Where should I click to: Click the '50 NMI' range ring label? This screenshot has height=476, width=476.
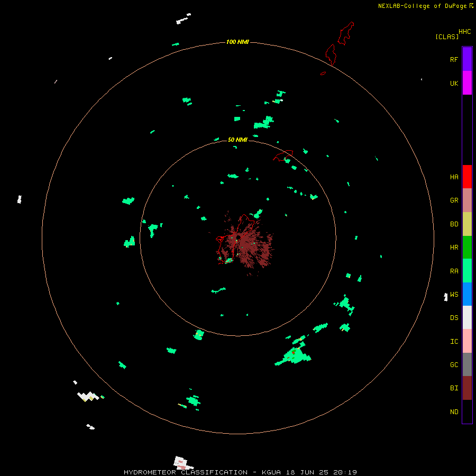point(237,140)
